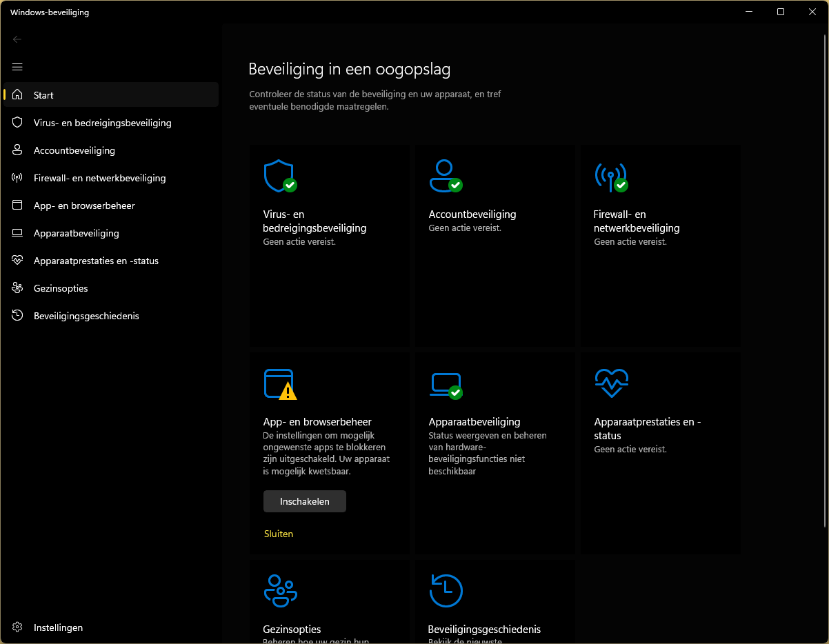The image size is (829, 644).
Task: Open the Virus- en bedreigingsbeveiliging card title
Action: tap(315, 221)
